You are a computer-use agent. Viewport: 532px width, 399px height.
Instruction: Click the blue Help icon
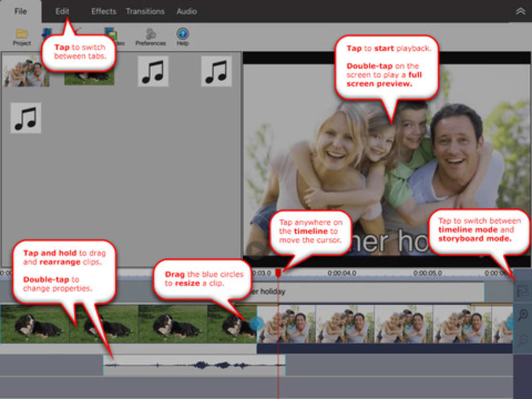tap(183, 37)
